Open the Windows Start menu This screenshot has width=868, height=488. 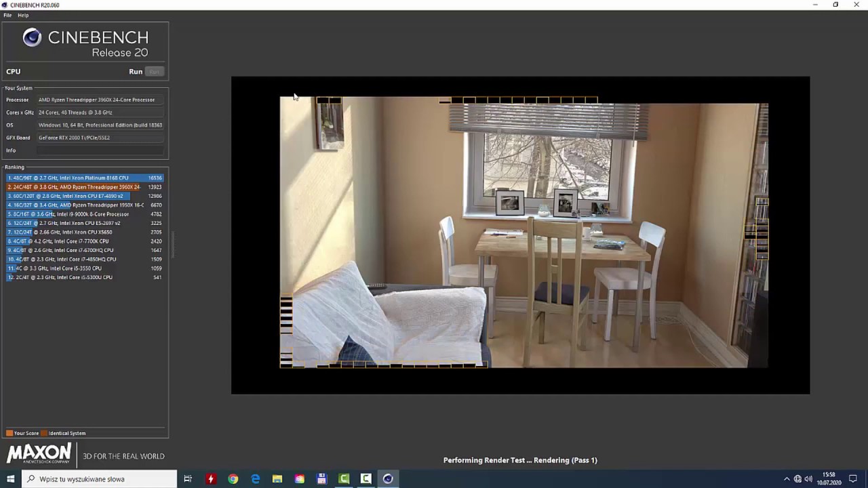point(10,479)
